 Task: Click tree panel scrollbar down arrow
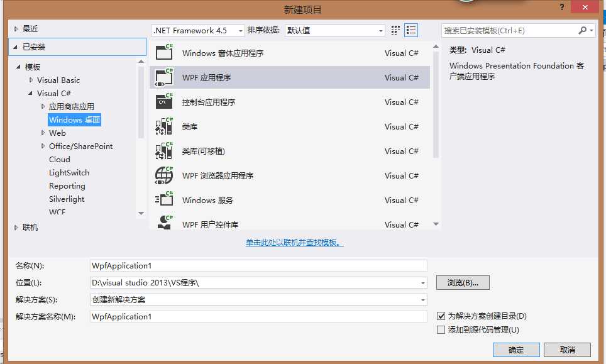pyautogui.click(x=141, y=213)
